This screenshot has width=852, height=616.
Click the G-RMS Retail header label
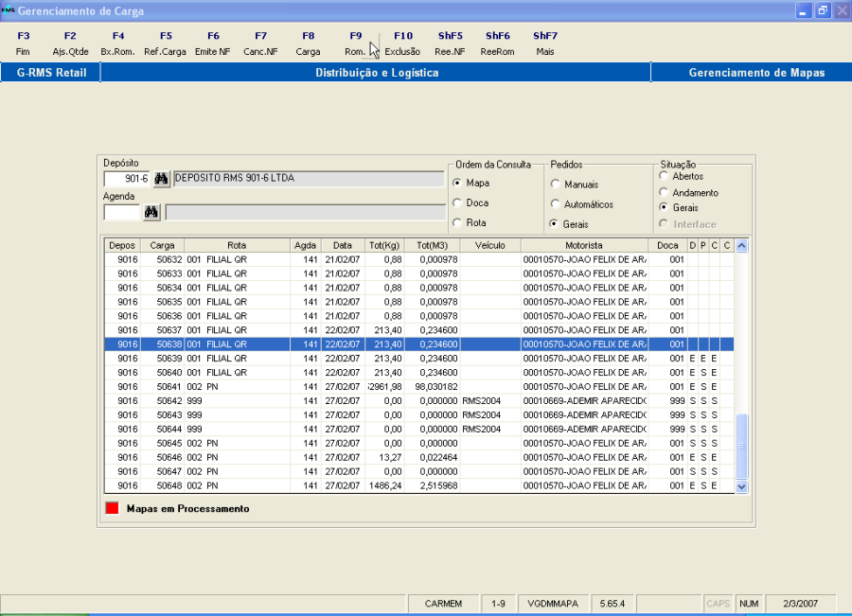tap(52, 73)
